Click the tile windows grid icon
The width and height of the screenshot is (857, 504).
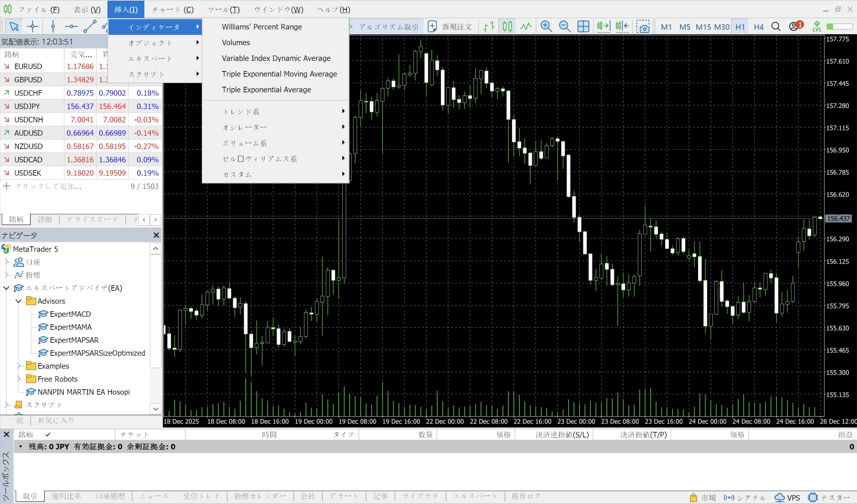tap(583, 27)
